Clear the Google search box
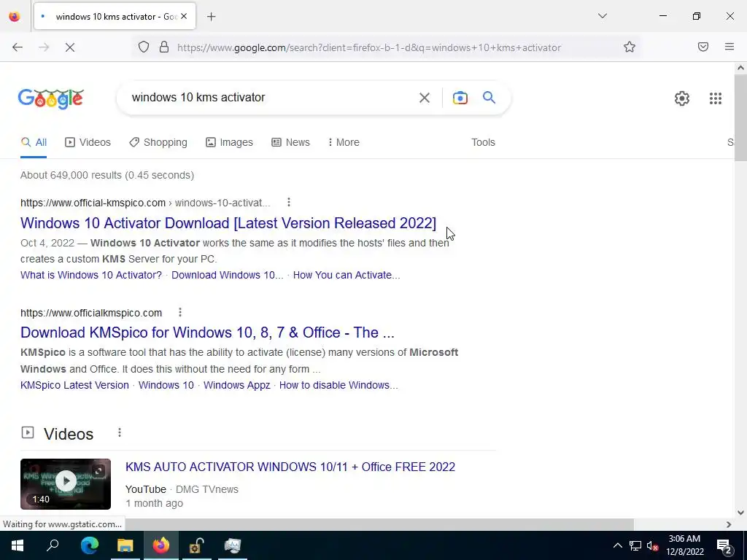Screen dimensions: 747x560 [x=425, y=98]
